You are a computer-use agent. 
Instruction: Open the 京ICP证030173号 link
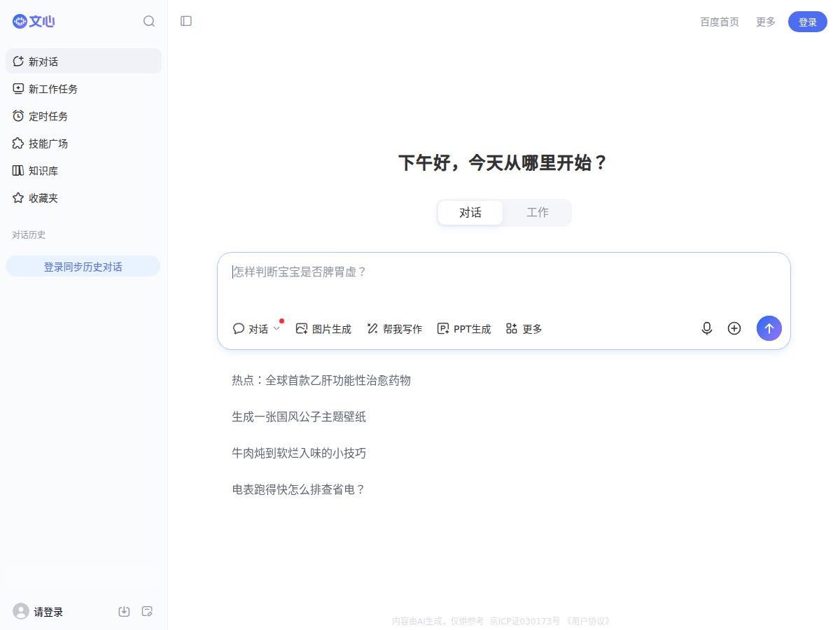[x=524, y=621]
